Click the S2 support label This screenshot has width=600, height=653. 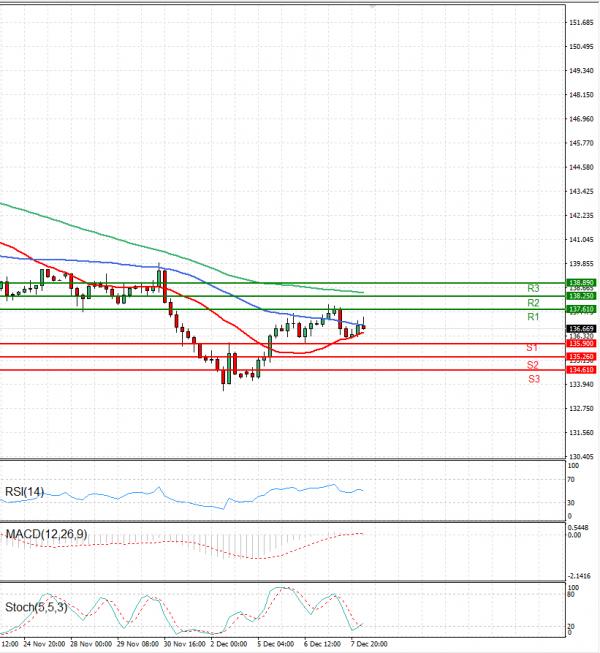tap(533, 365)
